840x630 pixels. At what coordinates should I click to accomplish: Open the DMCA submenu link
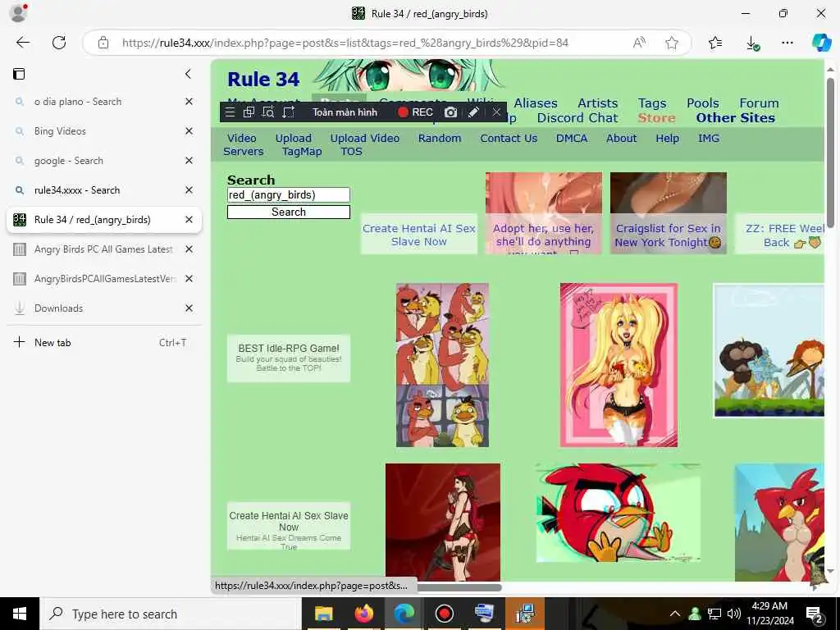coord(572,138)
